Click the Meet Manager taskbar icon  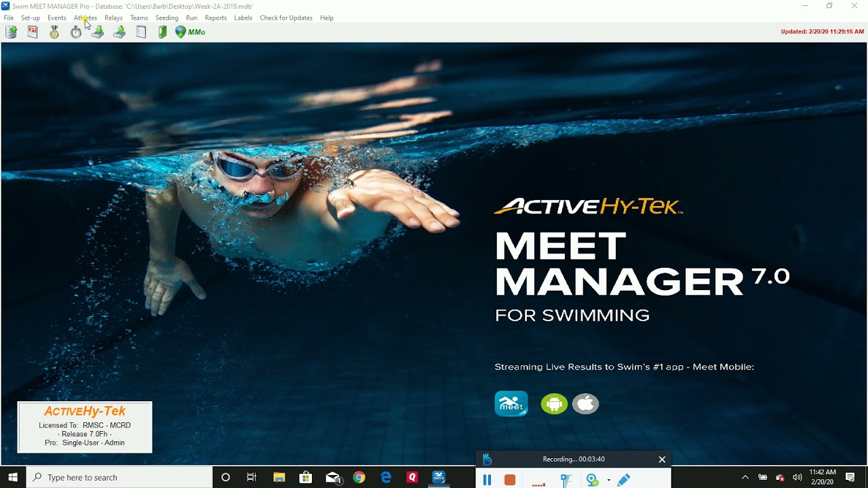pos(439,477)
